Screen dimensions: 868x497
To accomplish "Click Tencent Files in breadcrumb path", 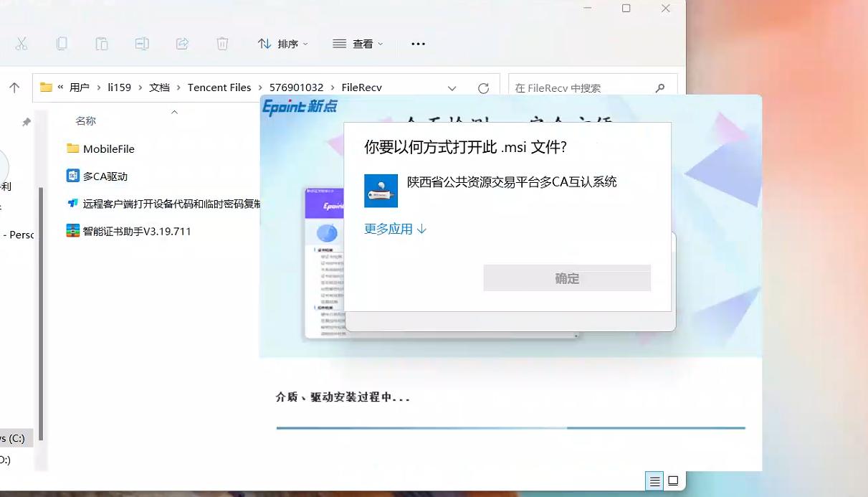I will click(x=219, y=87).
